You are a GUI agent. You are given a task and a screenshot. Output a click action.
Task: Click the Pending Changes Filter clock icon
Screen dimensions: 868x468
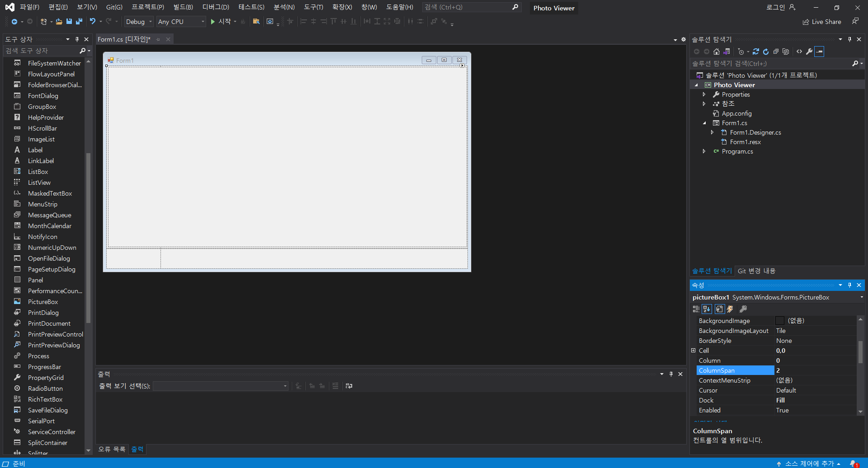tap(741, 51)
